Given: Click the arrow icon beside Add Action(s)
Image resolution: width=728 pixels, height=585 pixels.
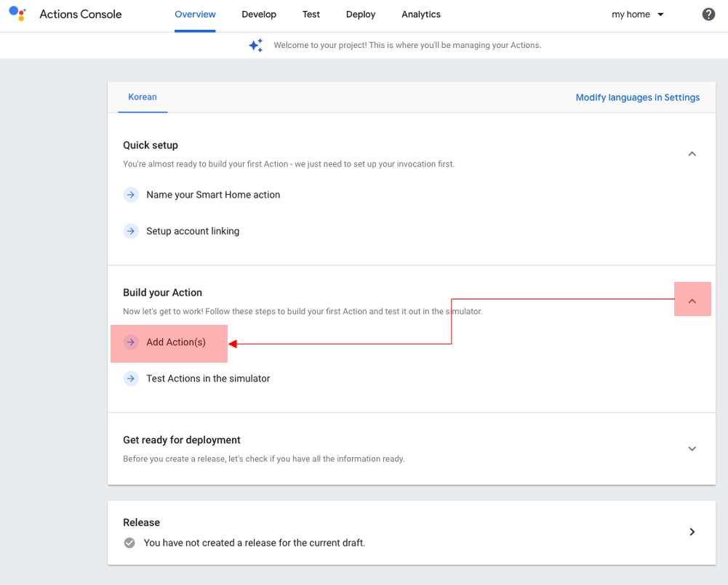Looking at the screenshot, I should click(131, 342).
